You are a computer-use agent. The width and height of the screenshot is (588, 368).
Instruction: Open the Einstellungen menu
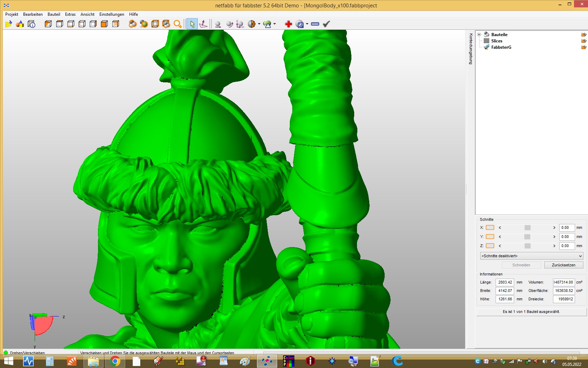[x=112, y=14]
